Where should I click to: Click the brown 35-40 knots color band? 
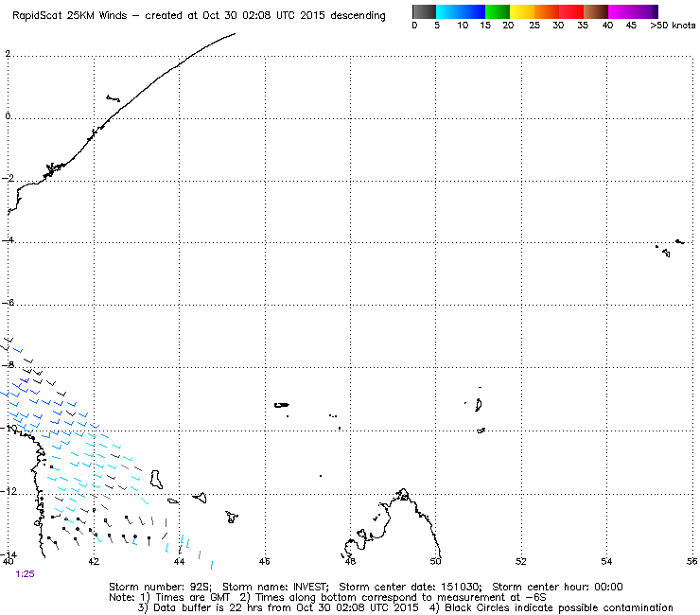(596, 11)
